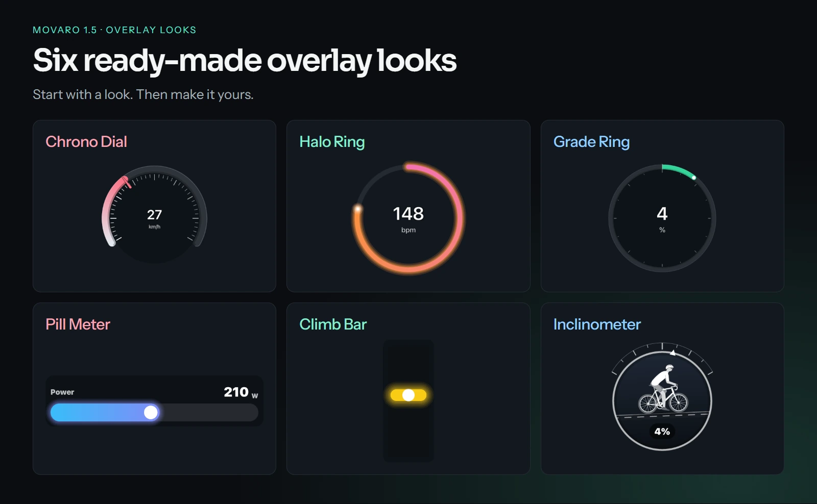
Task: Click the 4 % grade ring gauge
Action: click(662, 218)
